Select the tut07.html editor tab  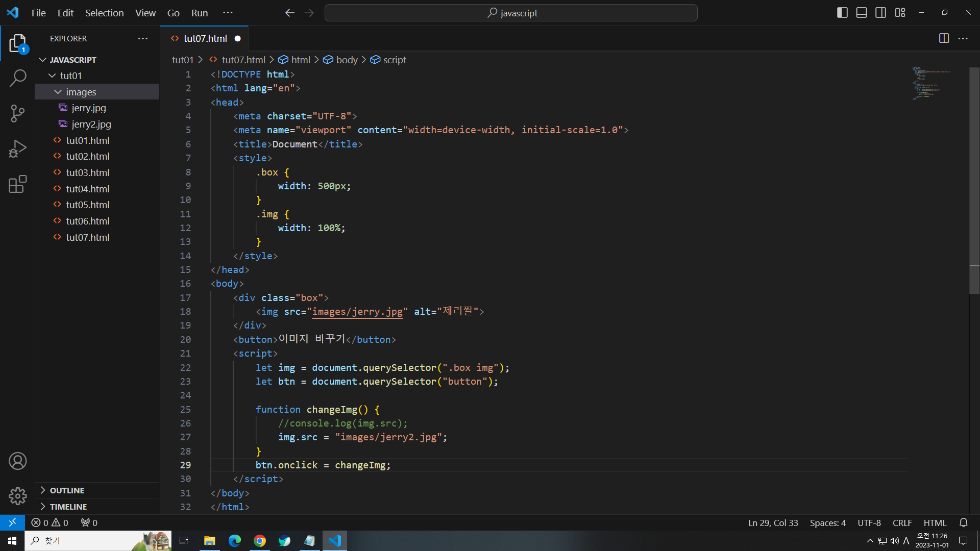tap(205, 38)
